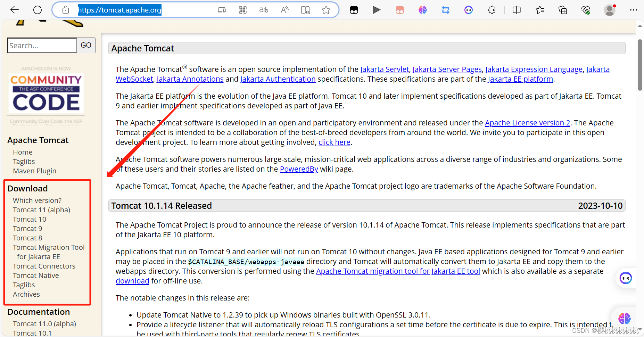Open the purple brain extension icon in toolbar
The image size is (644, 337).
tap(423, 10)
